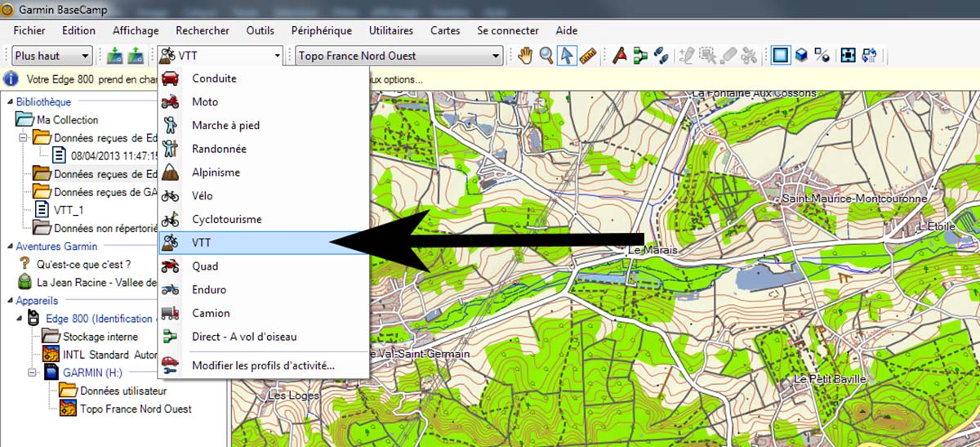Select the VTT profile in the list

click(x=264, y=243)
